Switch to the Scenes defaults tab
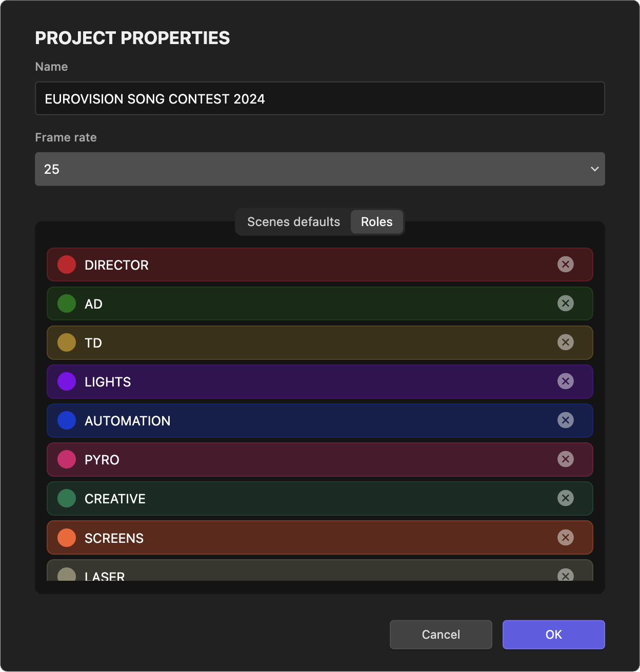Image resolution: width=640 pixels, height=672 pixels. (x=293, y=222)
